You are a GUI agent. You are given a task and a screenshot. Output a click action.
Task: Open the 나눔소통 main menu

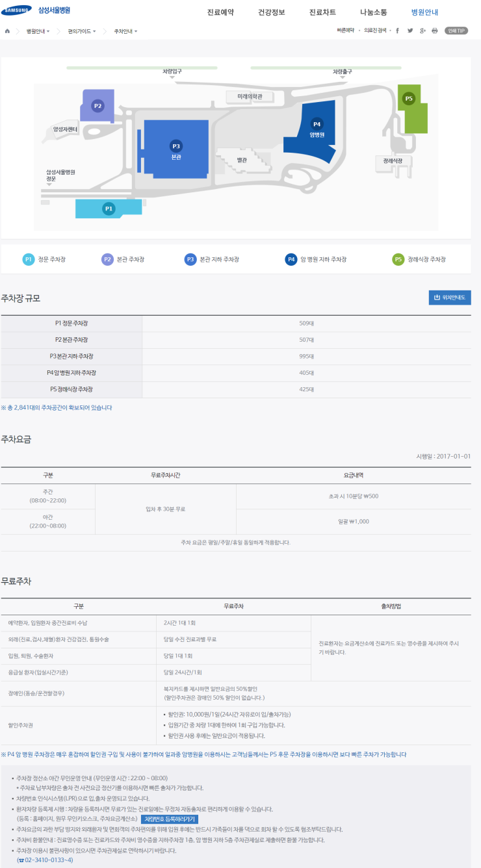tap(374, 12)
